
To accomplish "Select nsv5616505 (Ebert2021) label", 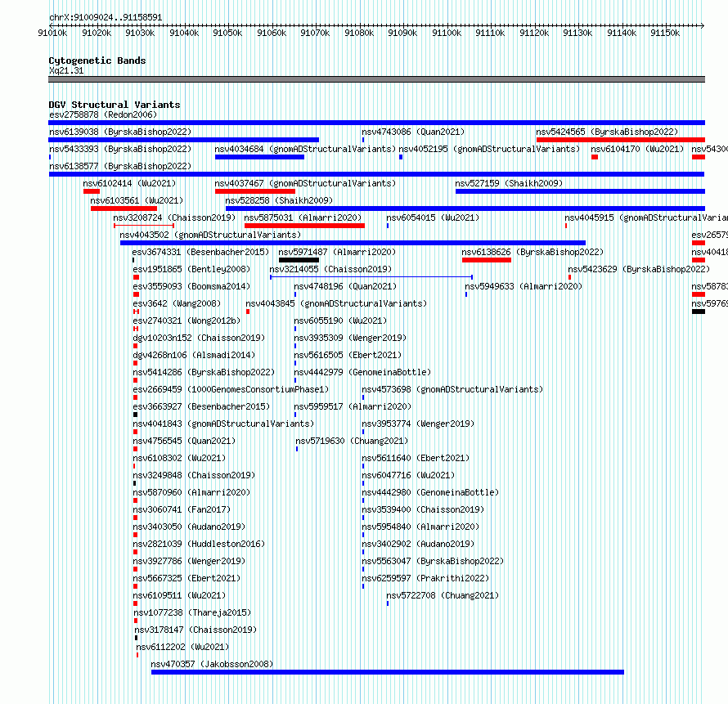I will click(x=348, y=355).
